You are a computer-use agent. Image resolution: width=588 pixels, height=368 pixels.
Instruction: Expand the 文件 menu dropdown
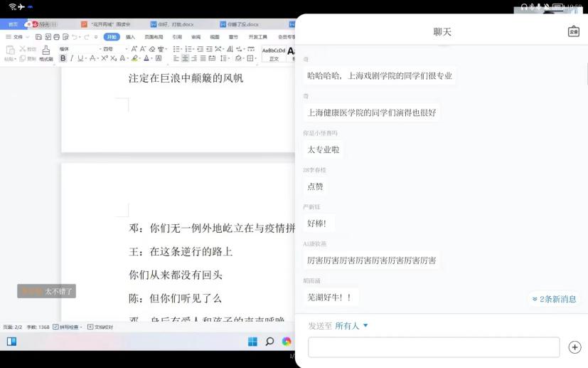(18, 37)
